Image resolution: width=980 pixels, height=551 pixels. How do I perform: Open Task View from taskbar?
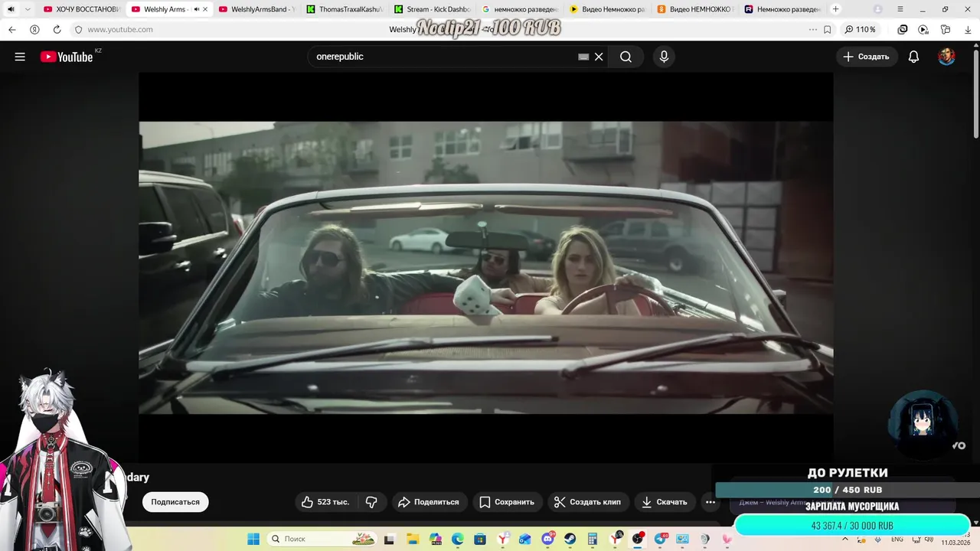390,539
